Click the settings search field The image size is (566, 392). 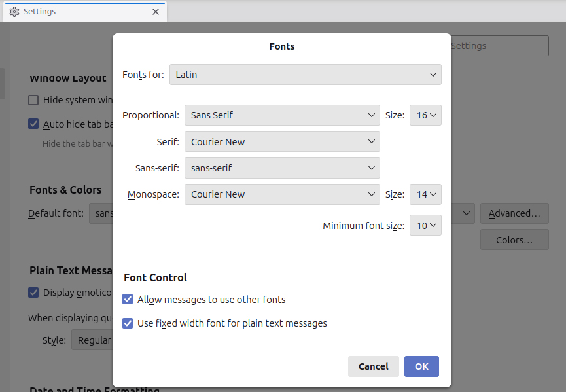click(499, 46)
